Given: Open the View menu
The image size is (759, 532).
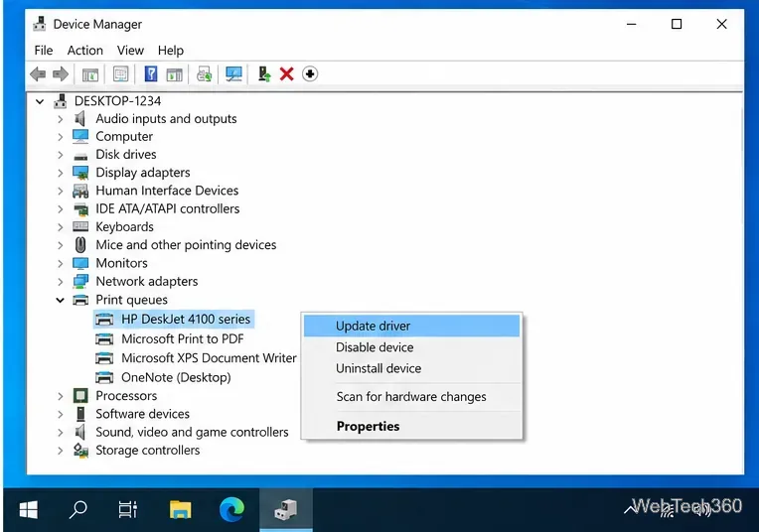Looking at the screenshot, I should [130, 51].
